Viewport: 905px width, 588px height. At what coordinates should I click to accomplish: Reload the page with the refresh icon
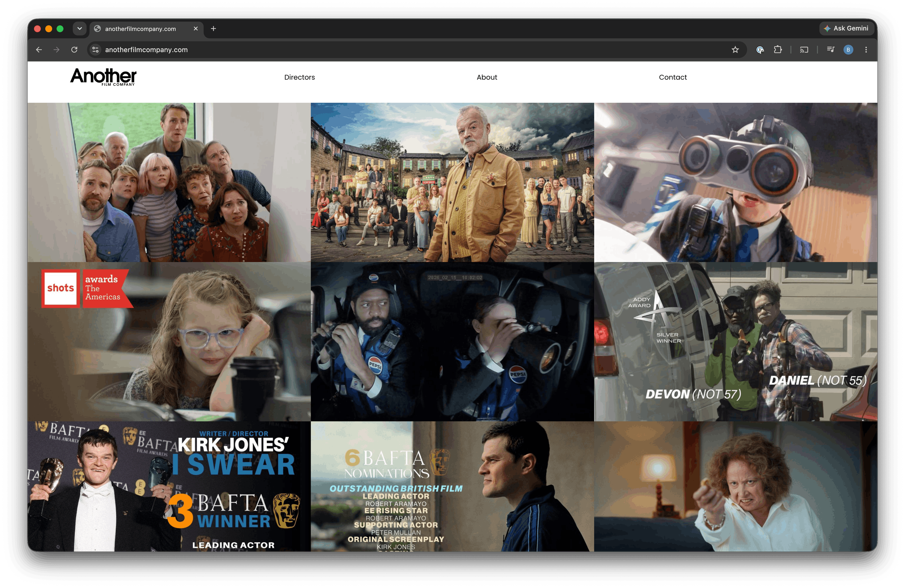tap(75, 50)
